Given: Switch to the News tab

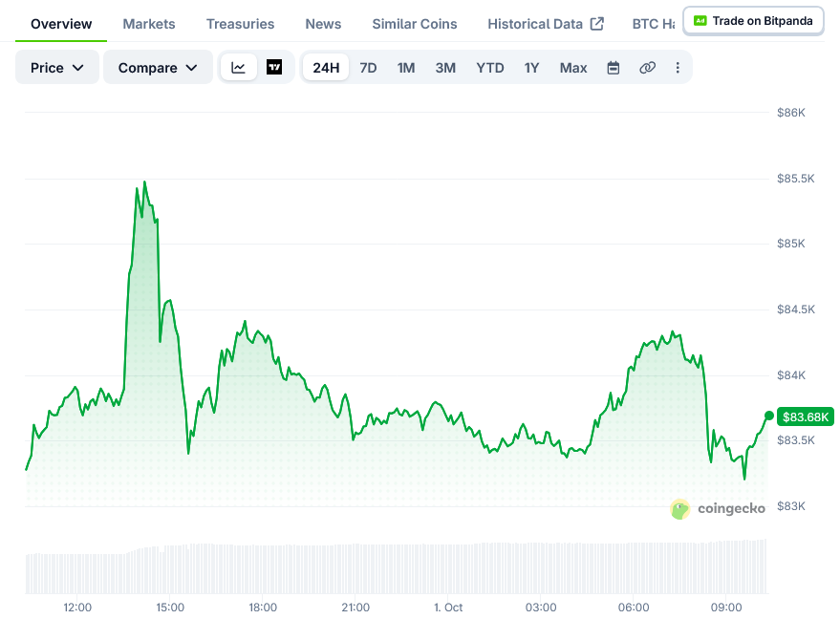Looking at the screenshot, I should [323, 24].
